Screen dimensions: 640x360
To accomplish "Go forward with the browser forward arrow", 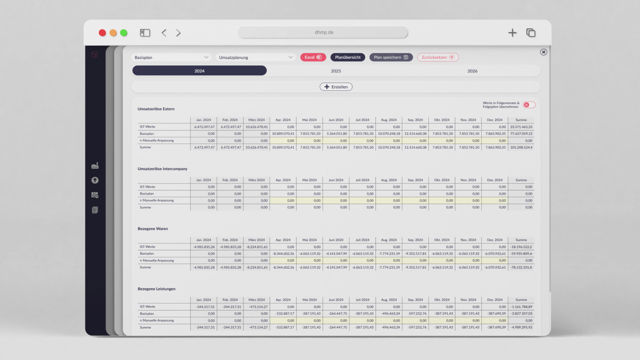I will pos(178,33).
